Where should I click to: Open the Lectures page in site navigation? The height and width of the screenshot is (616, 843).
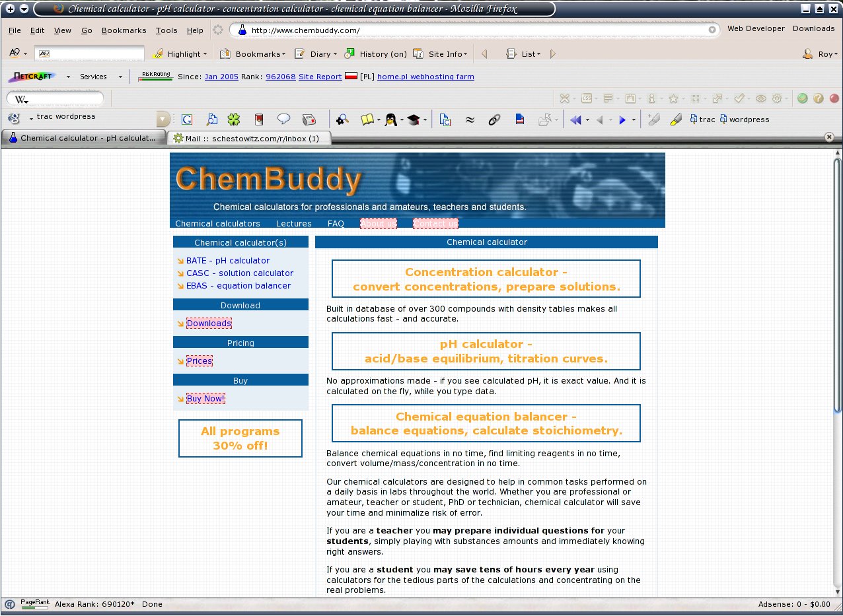[x=294, y=224]
